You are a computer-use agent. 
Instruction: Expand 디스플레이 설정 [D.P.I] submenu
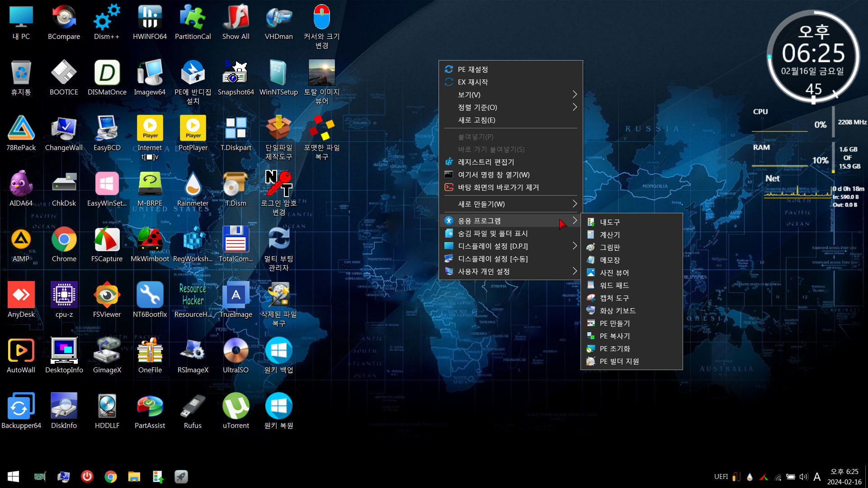click(x=510, y=246)
